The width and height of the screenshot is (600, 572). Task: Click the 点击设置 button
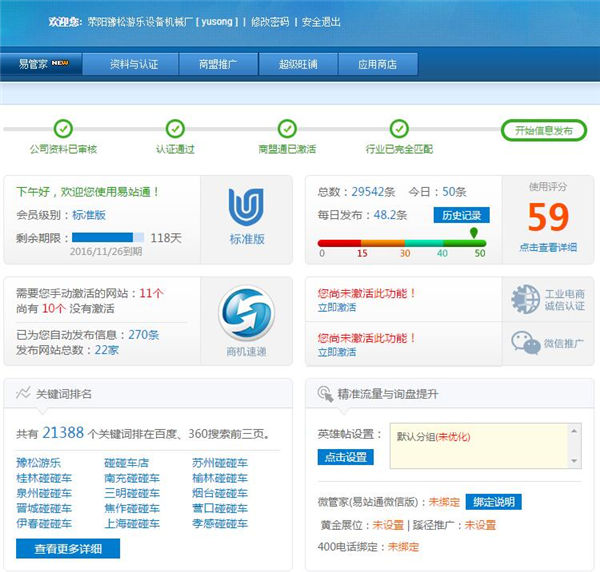coord(345,457)
